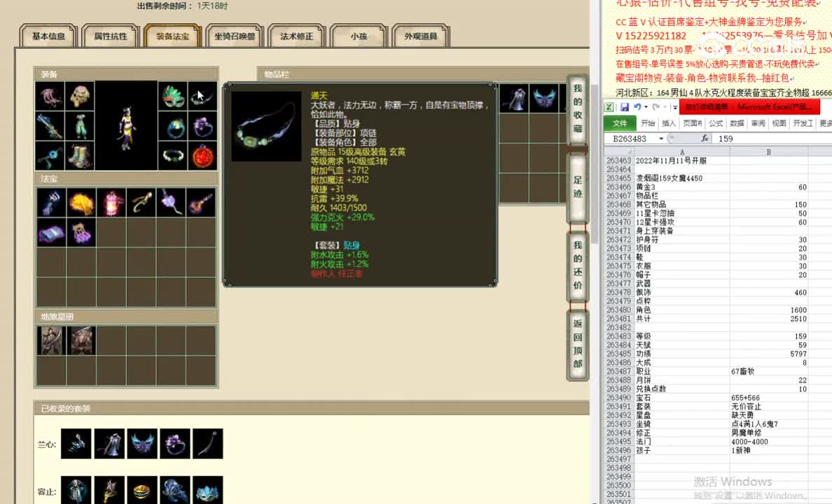
Task: Select the feathered green mask equipment icon
Action: 173,96
